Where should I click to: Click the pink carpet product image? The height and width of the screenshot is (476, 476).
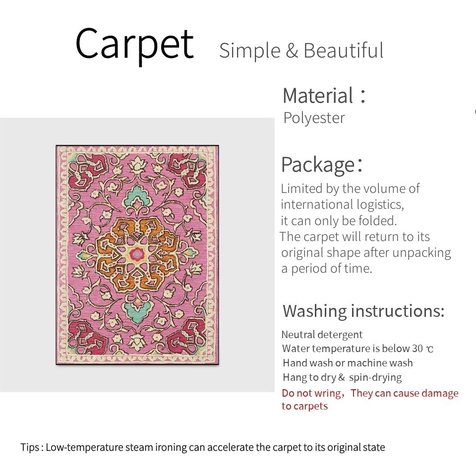pos(137,255)
